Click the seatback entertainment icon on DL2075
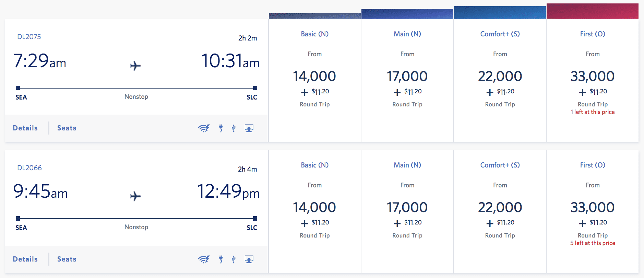This screenshot has height=278, width=644. coord(249,128)
